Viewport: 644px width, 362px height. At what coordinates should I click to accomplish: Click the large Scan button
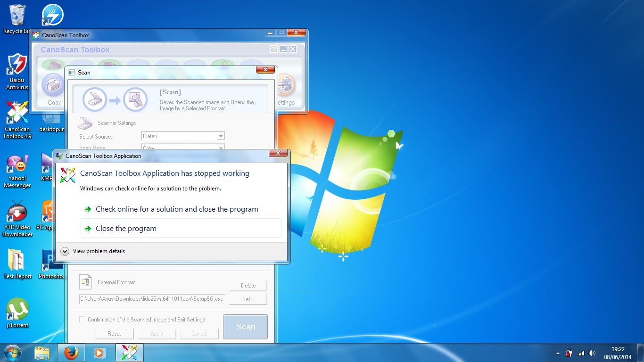(245, 327)
